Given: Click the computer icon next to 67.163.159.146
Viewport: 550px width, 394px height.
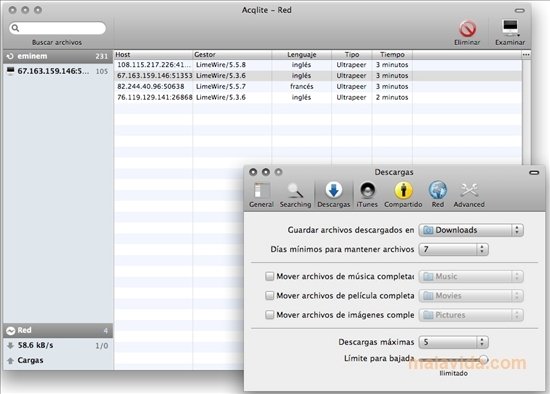Looking at the screenshot, I should tap(11, 71).
